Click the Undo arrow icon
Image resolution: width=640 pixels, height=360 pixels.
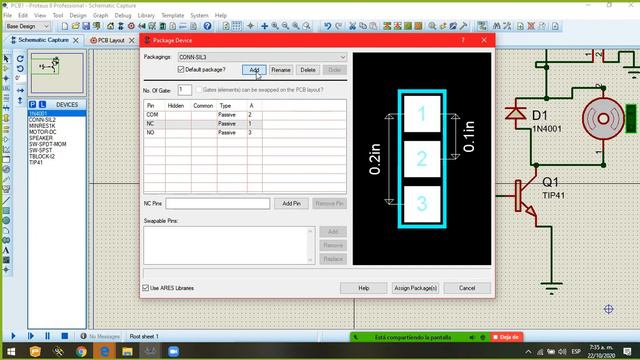(x=327, y=26)
